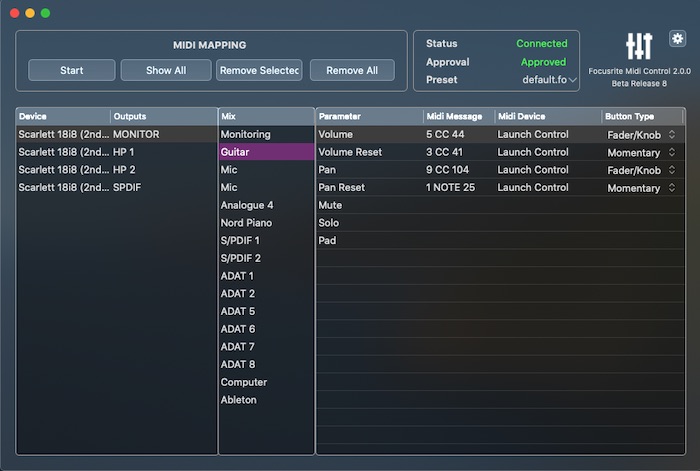Select the Monitoring mix entry
Screen dimensions: 700x471
[x=267, y=134]
